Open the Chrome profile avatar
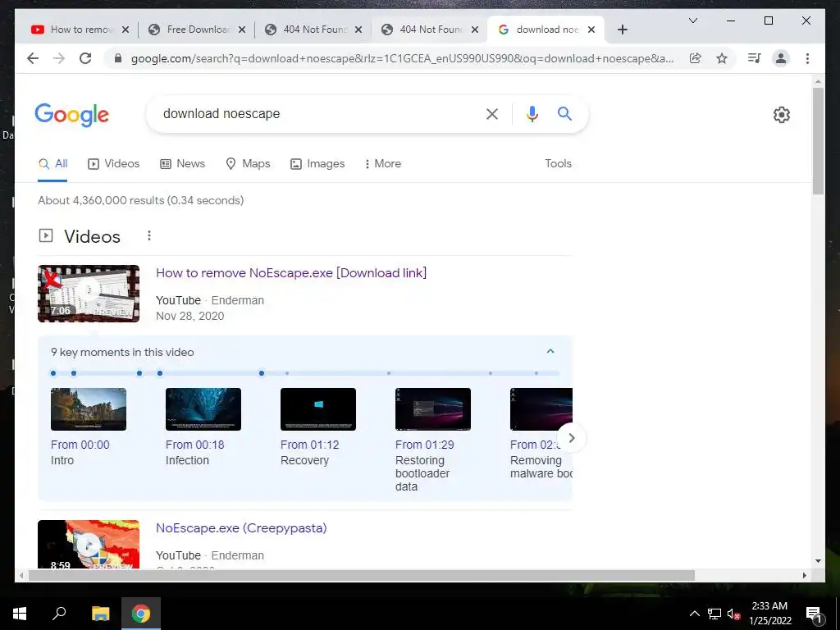The image size is (840, 630). [x=781, y=58]
